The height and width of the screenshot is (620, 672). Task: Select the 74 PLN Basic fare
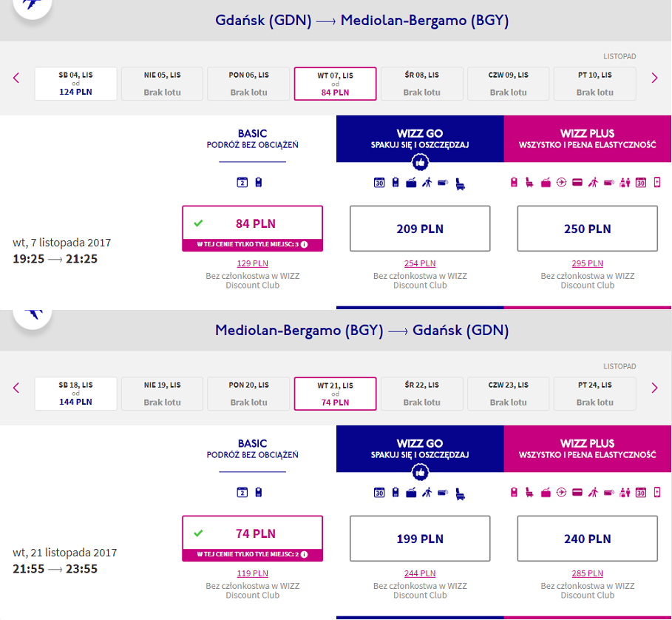252,539
